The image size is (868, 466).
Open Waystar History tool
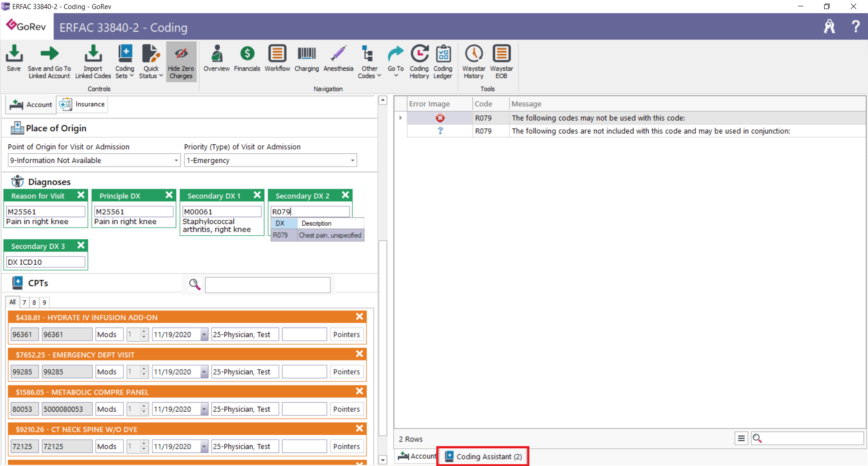click(474, 62)
